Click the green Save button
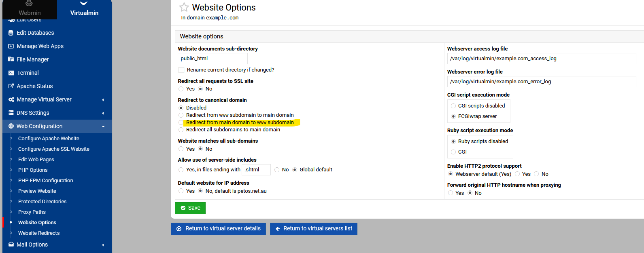 pos(190,208)
